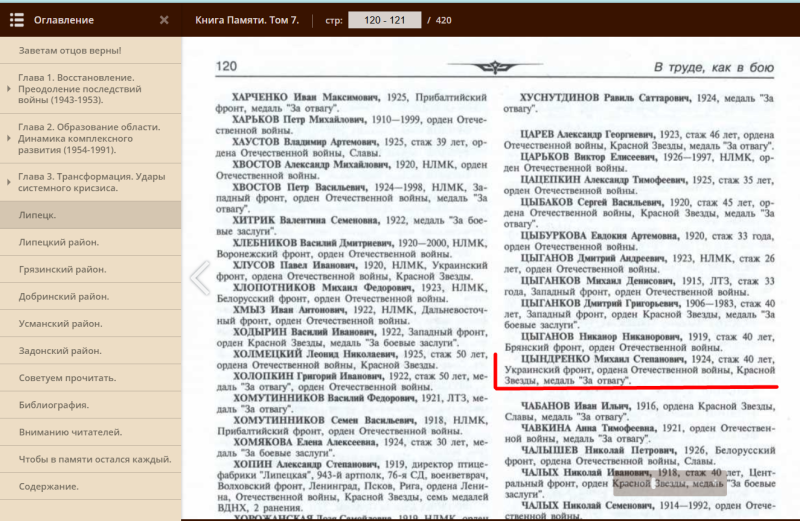This screenshot has width=800, height=521.
Task: Select the Грязинский район. entry
Action: pos(90,269)
